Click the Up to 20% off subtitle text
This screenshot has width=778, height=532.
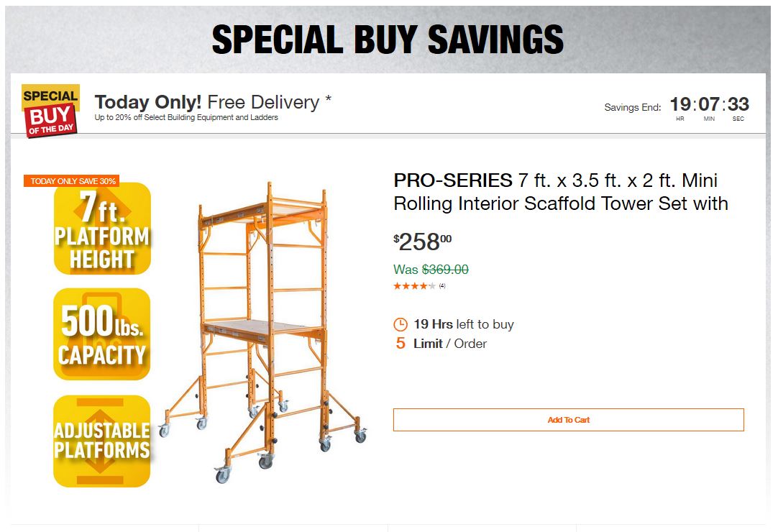click(x=186, y=118)
